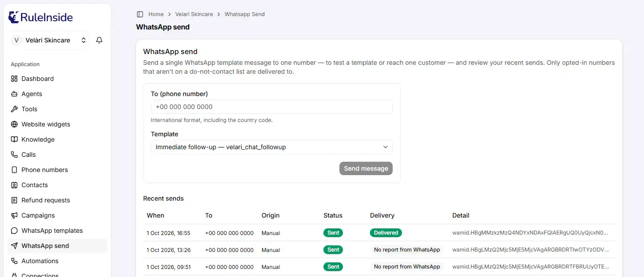Open the WhatsApp templates page
This screenshot has height=277, width=644.
(57, 231)
